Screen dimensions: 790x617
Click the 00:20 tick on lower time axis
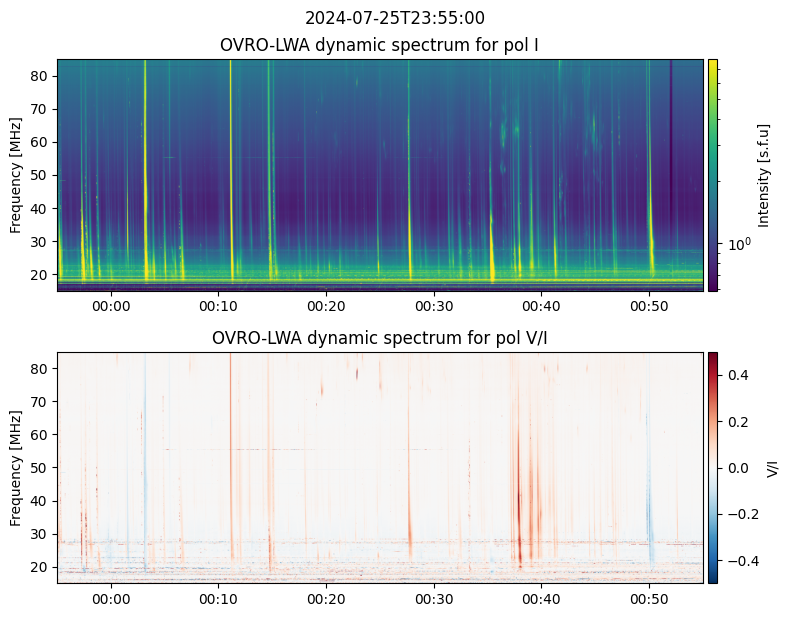click(326, 599)
